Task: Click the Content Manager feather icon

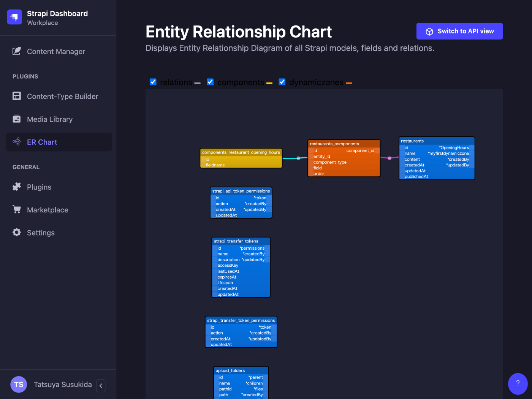Action: tap(17, 51)
